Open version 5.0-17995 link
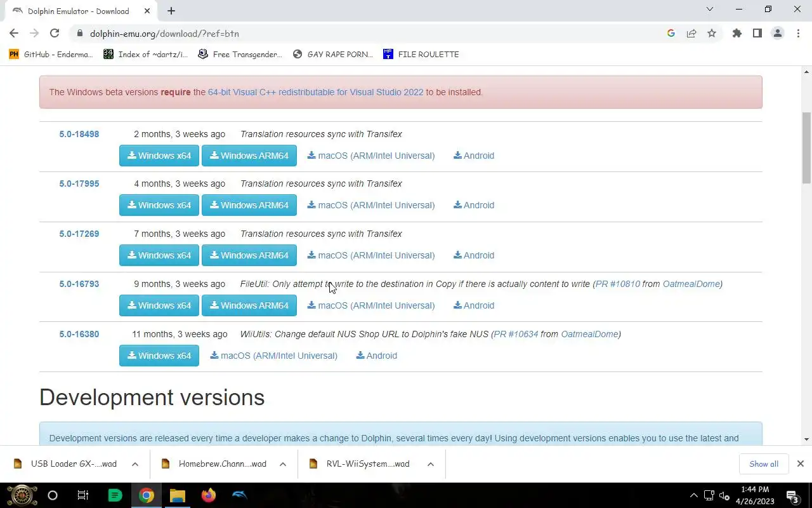The image size is (812, 508). 79,184
